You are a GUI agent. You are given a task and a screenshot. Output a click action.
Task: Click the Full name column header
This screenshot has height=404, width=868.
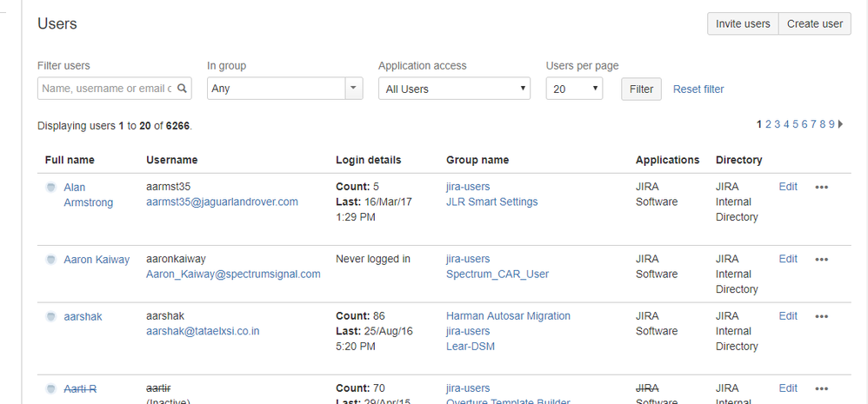point(70,160)
